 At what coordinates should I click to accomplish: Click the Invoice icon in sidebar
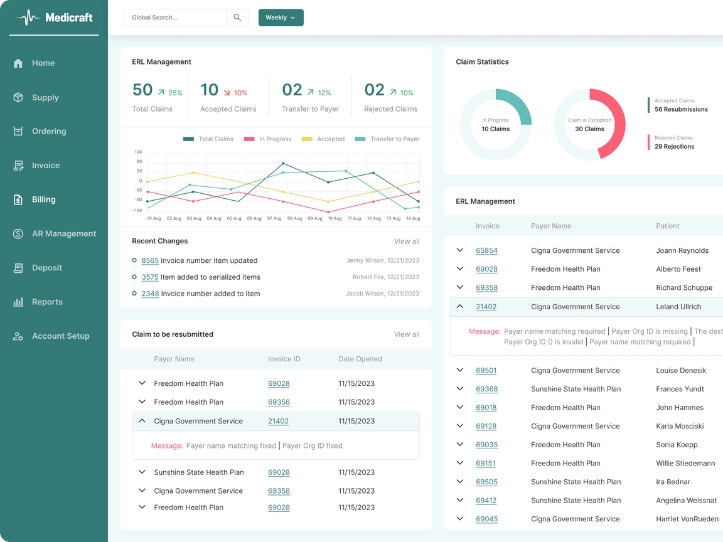click(x=18, y=166)
